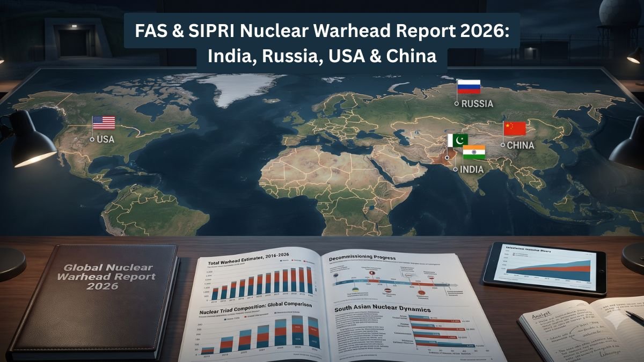The image size is (644, 362).
Task: Click the Indian flag marker
Action: 474,152
